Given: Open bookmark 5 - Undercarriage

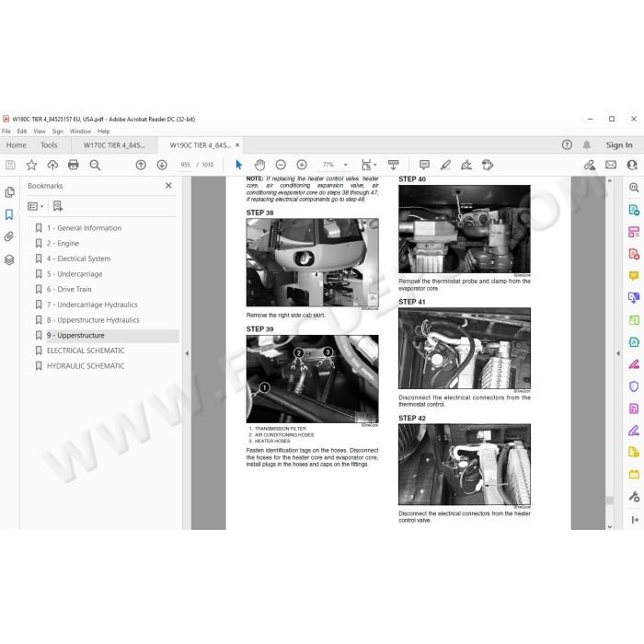Looking at the screenshot, I should 75,274.
